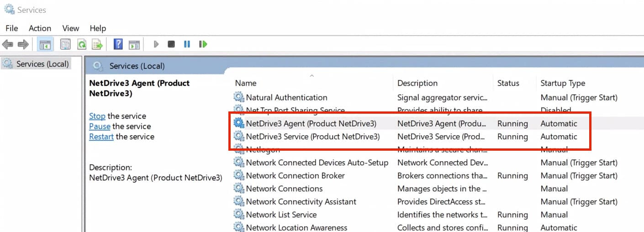Open Help with the blue question icon
This screenshot has width=644, height=232.
pyautogui.click(x=118, y=44)
